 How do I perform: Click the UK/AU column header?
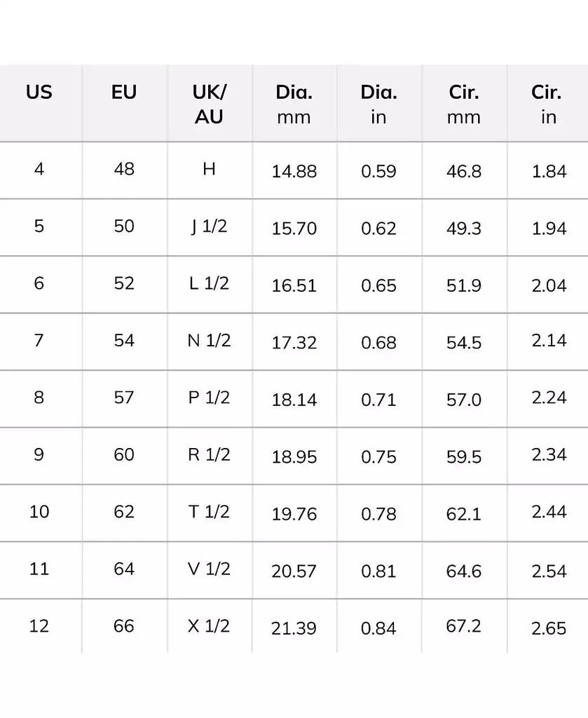click(x=209, y=104)
